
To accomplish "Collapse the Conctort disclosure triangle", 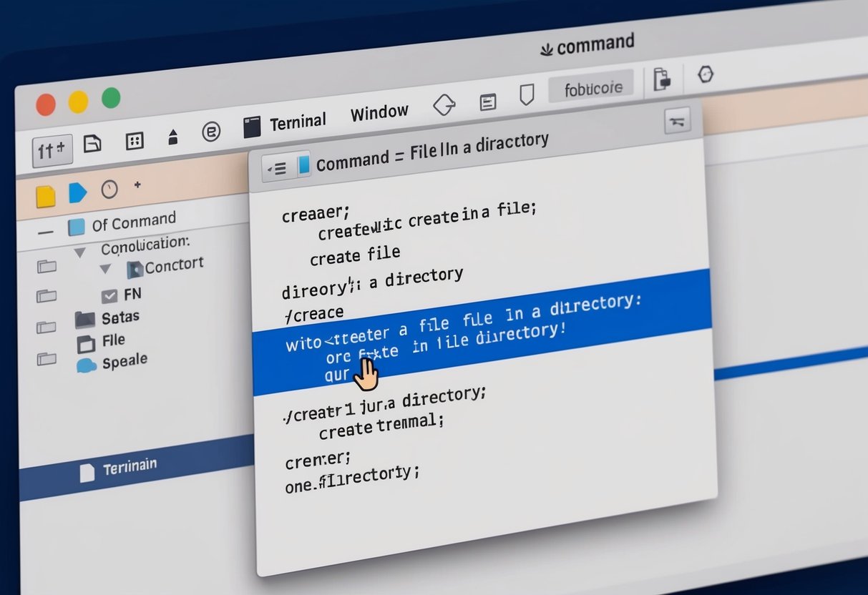I will (x=104, y=270).
